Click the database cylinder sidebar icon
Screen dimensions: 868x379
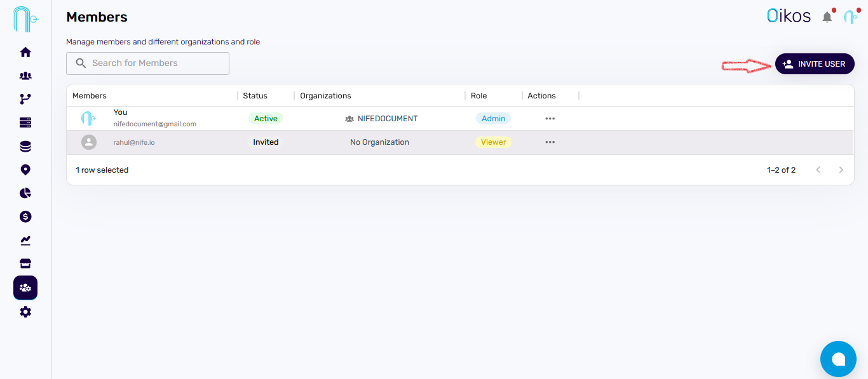coord(25,147)
